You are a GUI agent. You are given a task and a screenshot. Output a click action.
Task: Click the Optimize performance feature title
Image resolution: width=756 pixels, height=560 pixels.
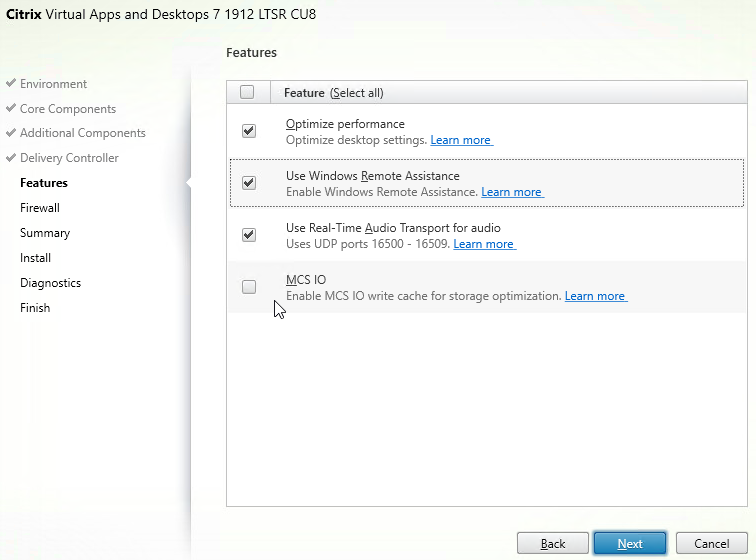[x=345, y=124]
